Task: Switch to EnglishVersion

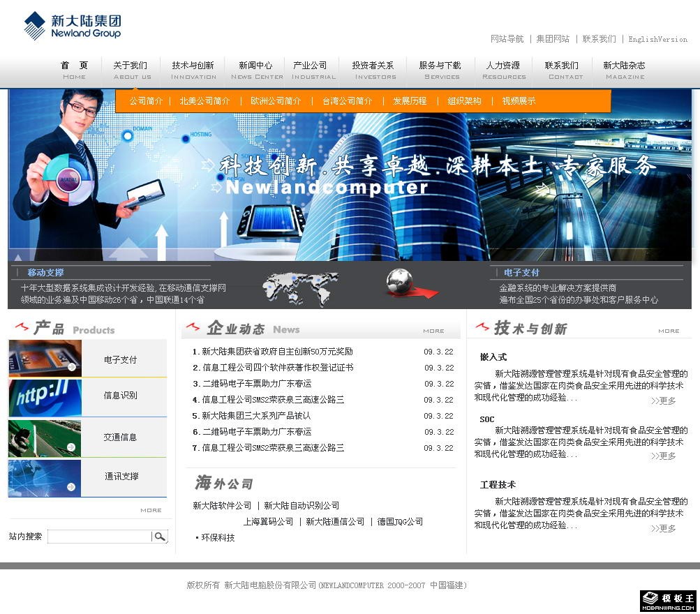Action: [x=657, y=39]
